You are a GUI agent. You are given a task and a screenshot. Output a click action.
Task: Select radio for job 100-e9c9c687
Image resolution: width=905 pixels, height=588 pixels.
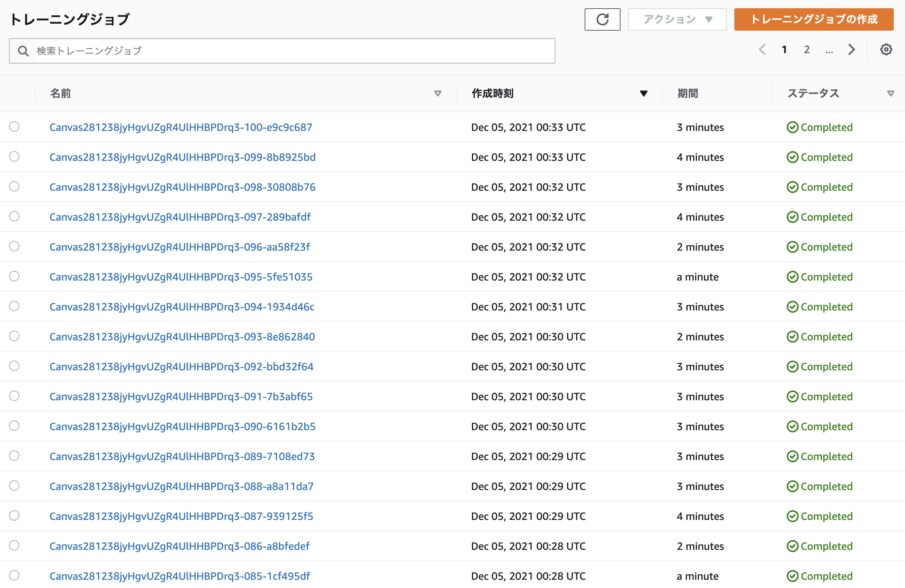(x=15, y=126)
